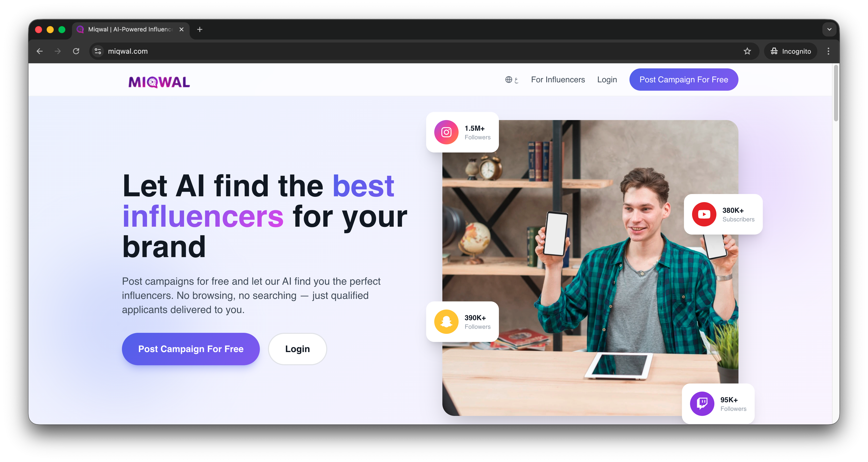Viewport: 868px width, 462px height.
Task: Click the Instagram icon on followers card
Action: click(446, 132)
